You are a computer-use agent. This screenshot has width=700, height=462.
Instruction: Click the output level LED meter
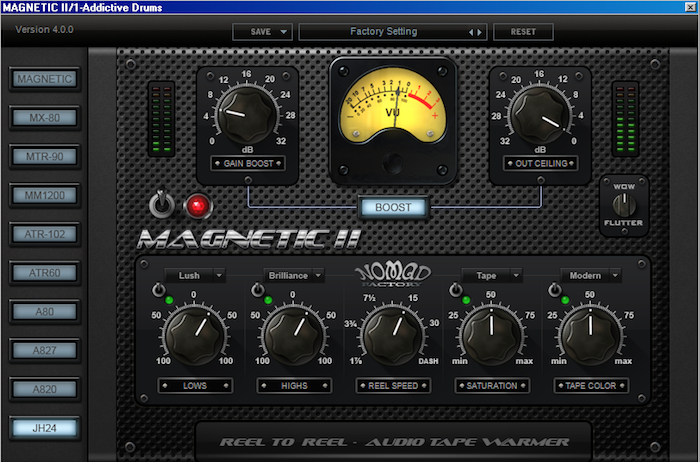coord(625,119)
